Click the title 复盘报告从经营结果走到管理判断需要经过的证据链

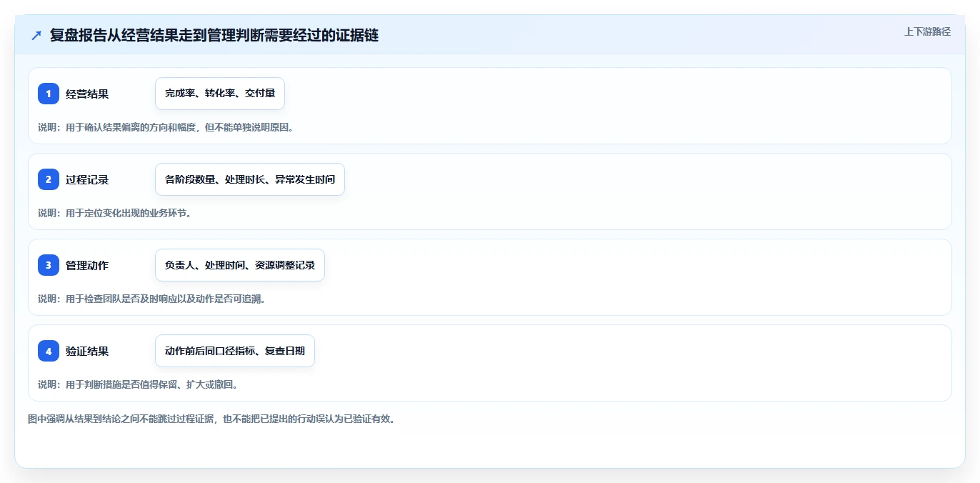coord(214,36)
